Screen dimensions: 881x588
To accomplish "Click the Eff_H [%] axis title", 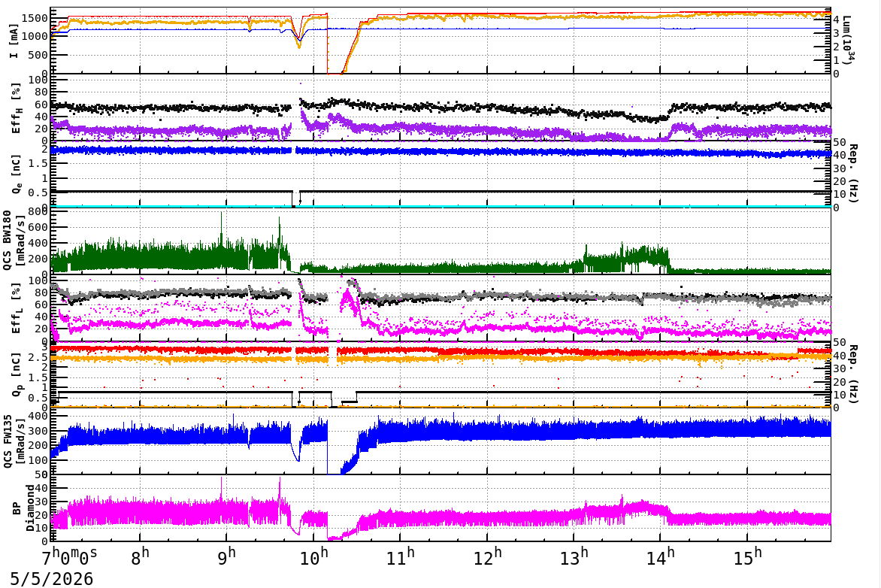I will coord(16,108).
